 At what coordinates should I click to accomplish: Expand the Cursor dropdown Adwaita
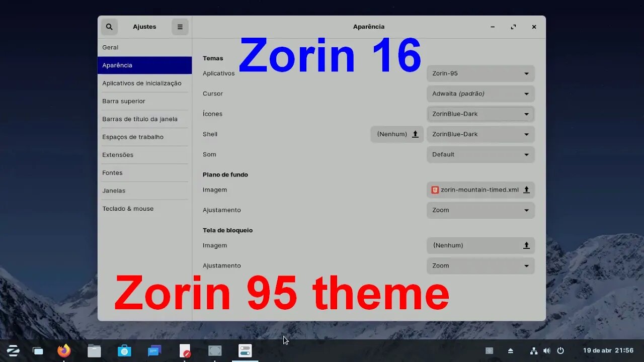point(480,94)
